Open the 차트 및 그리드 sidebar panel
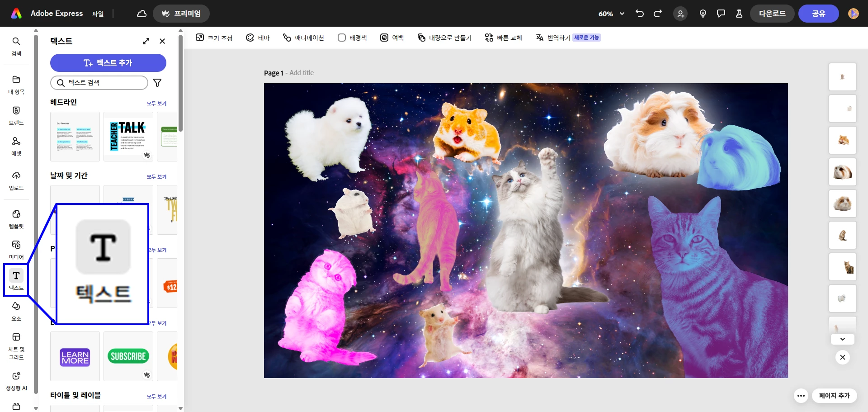868x412 pixels. coord(16,346)
